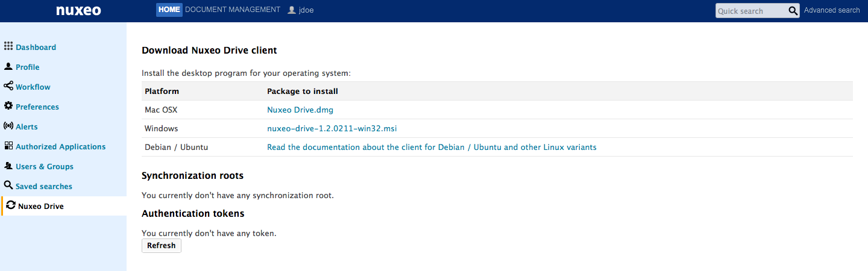Click the Workflow share icon
The image size is (868, 271).
point(8,86)
